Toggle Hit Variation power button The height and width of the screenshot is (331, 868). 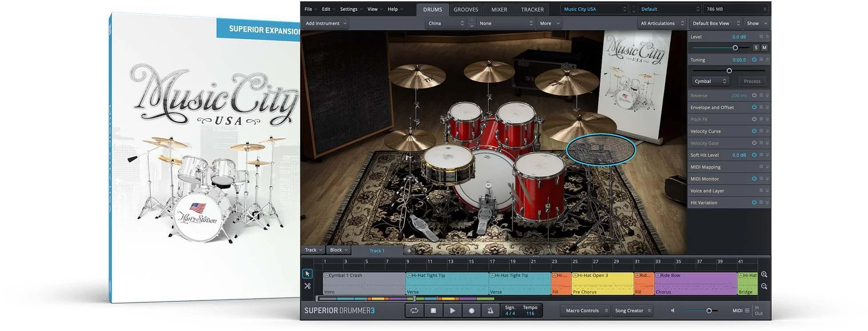click(754, 202)
